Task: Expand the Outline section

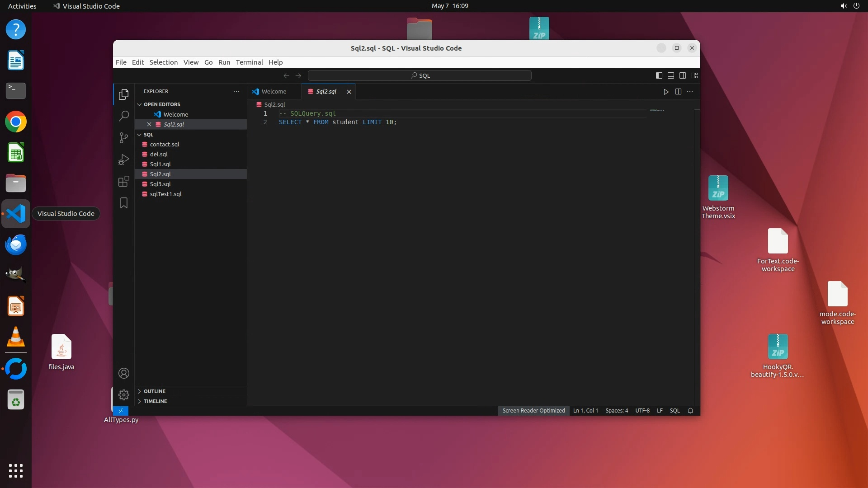Action: (x=155, y=391)
